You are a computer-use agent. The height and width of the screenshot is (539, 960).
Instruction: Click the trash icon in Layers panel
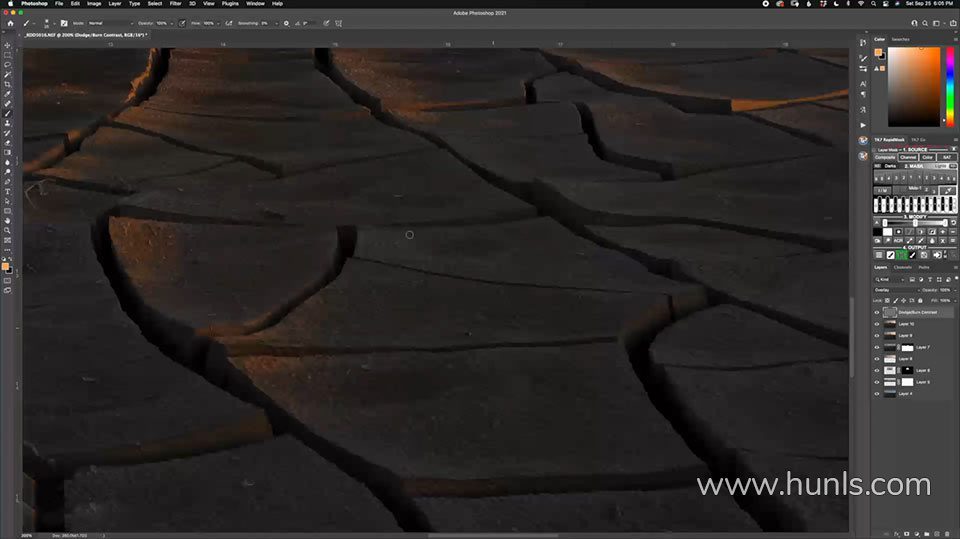coord(947,534)
